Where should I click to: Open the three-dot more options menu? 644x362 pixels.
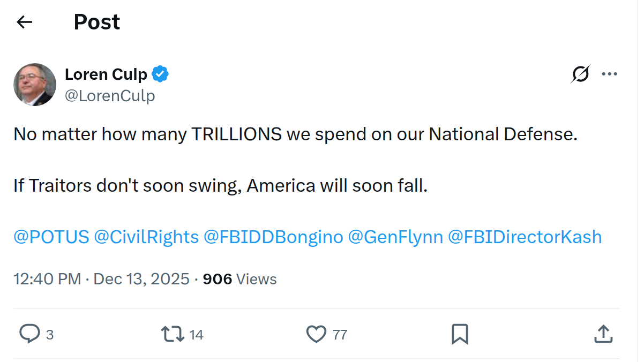point(610,74)
